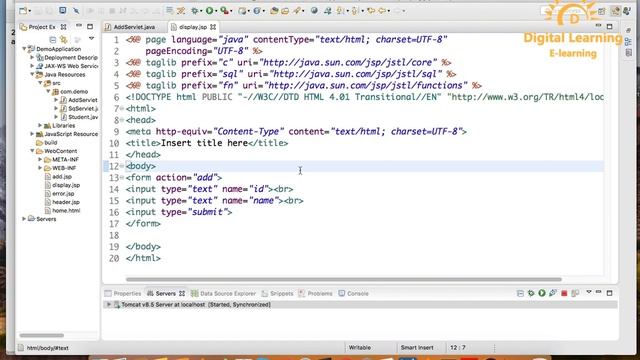Stop the server with red square icon

coord(564,293)
